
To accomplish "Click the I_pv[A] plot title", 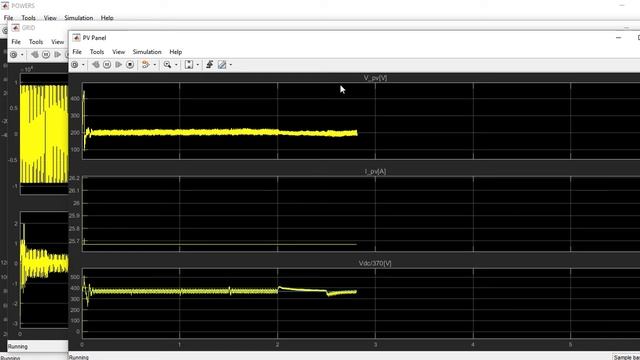I will click(x=375, y=171).
